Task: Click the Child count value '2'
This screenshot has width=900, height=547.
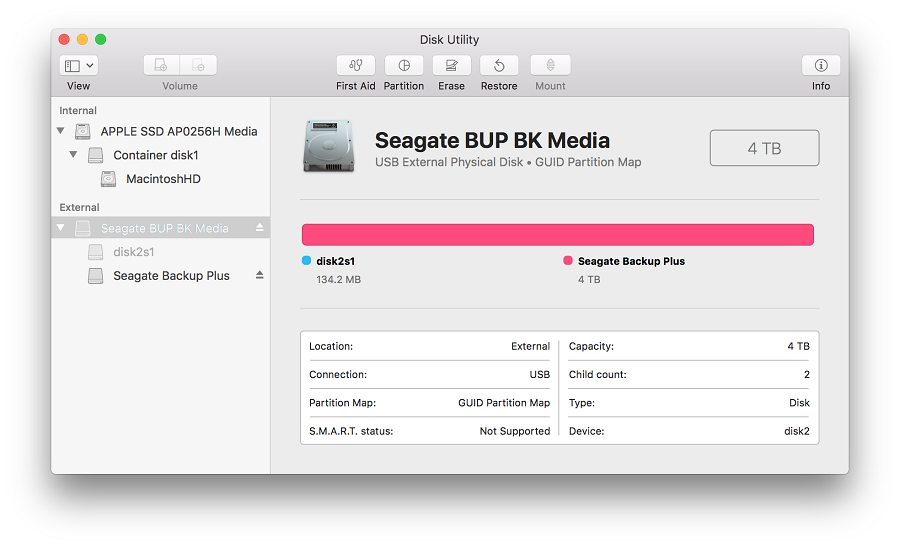Action: (806, 374)
